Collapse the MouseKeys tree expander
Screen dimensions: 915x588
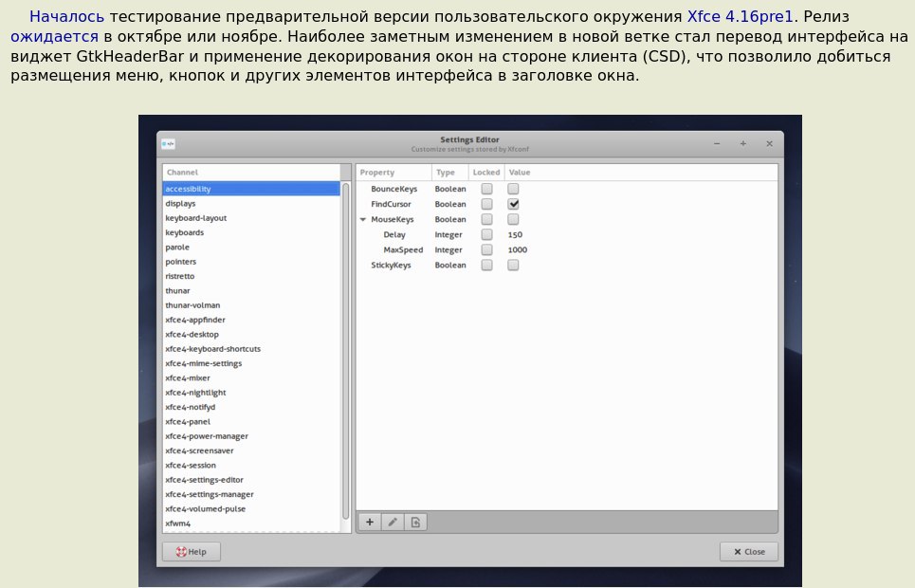pyautogui.click(x=363, y=219)
